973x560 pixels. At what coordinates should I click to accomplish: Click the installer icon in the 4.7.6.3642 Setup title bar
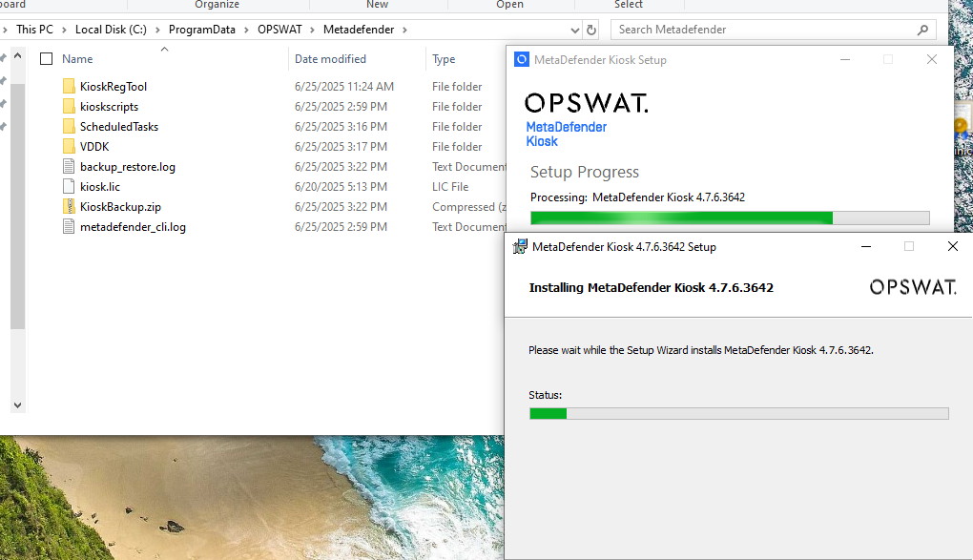click(520, 246)
